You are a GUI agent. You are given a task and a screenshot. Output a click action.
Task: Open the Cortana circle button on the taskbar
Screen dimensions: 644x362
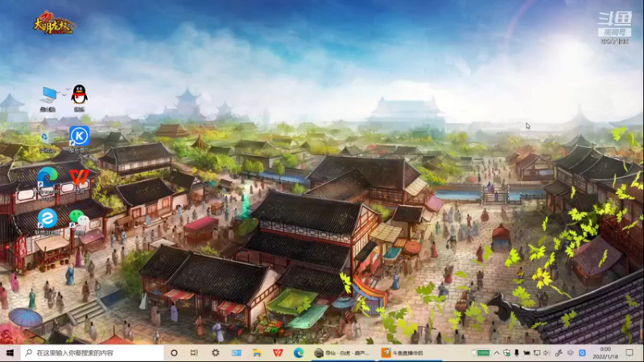174,352
